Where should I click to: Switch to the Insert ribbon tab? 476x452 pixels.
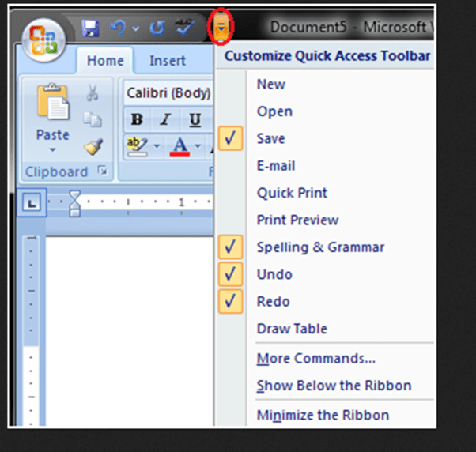pos(168,61)
